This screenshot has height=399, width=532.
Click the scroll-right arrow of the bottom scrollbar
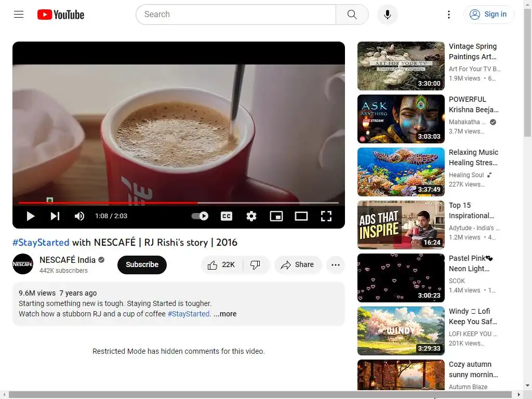[x=519, y=395]
